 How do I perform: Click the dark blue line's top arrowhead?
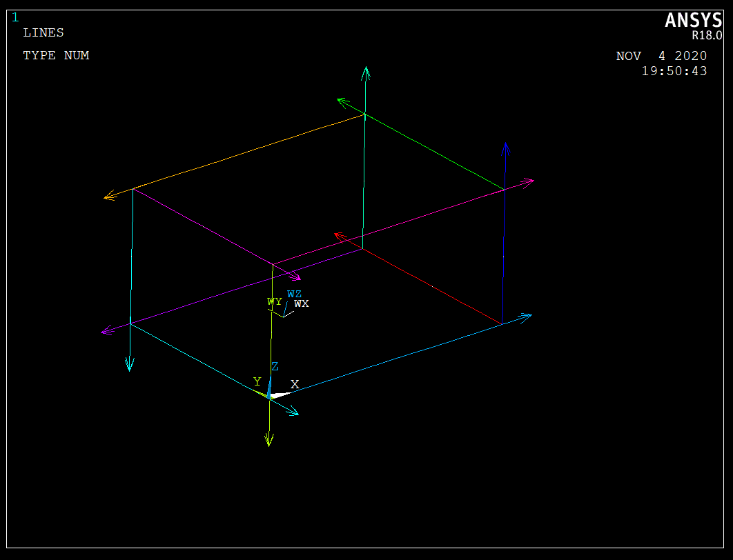(505, 148)
